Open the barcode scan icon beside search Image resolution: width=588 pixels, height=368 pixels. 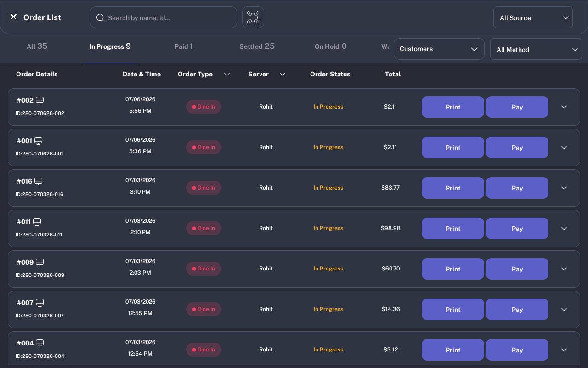[253, 17]
